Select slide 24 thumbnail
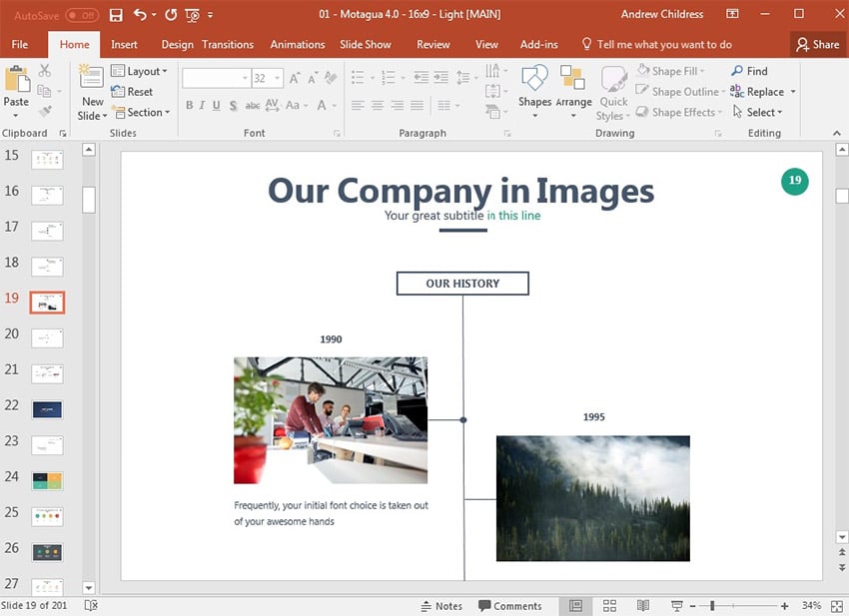Viewport: 849px width, 616px height. (x=47, y=481)
